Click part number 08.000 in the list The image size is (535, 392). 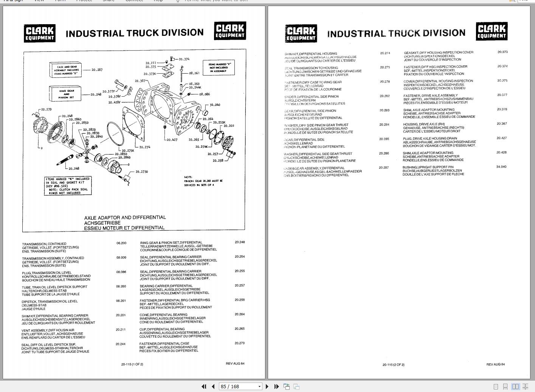coord(121,258)
